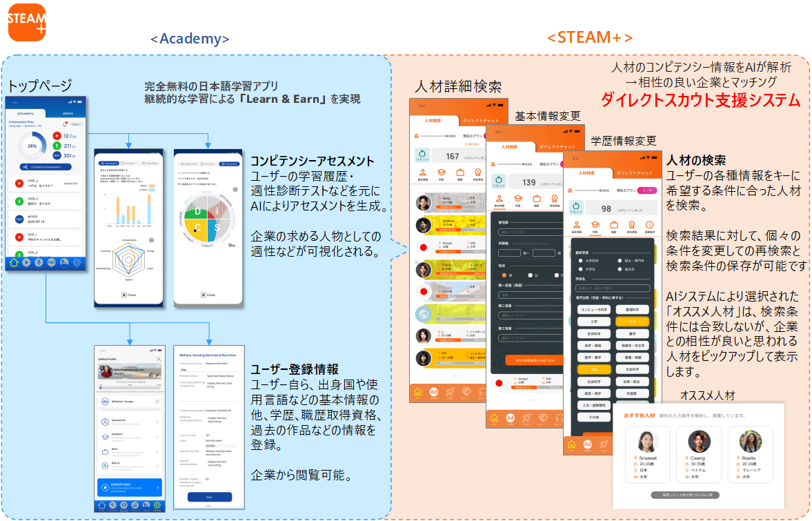
Task: Open the ダイレクトチャット tab on search screen
Action: click(x=481, y=120)
